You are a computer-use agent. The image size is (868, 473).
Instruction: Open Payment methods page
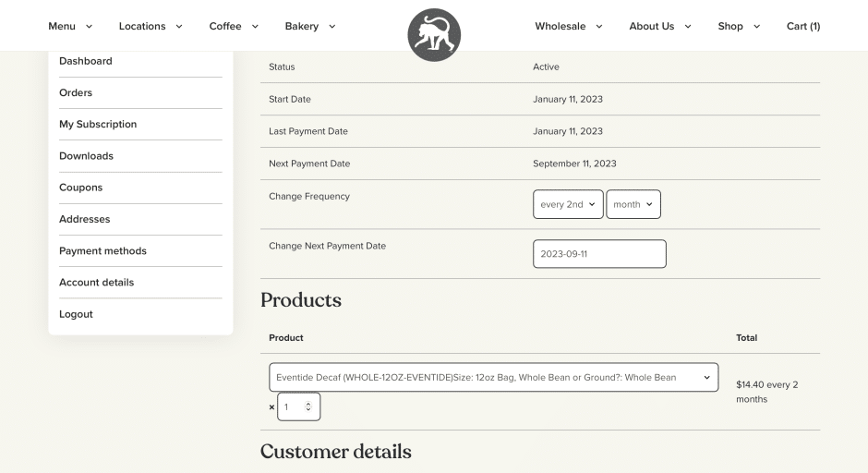102,250
